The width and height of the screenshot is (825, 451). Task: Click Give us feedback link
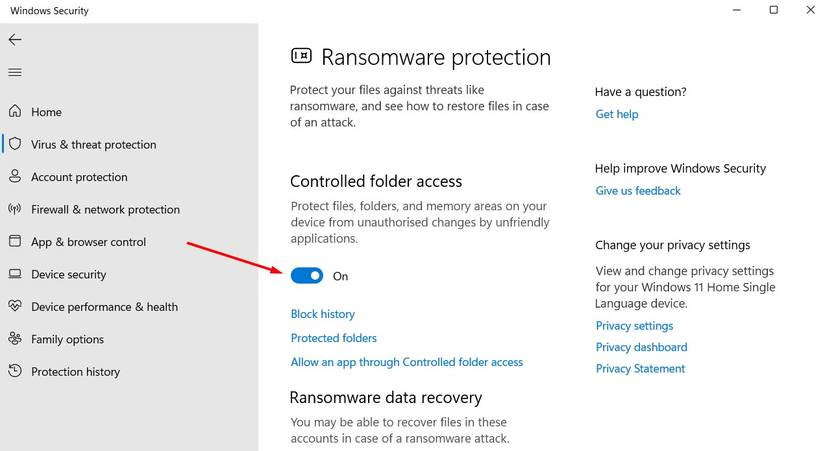pos(637,191)
